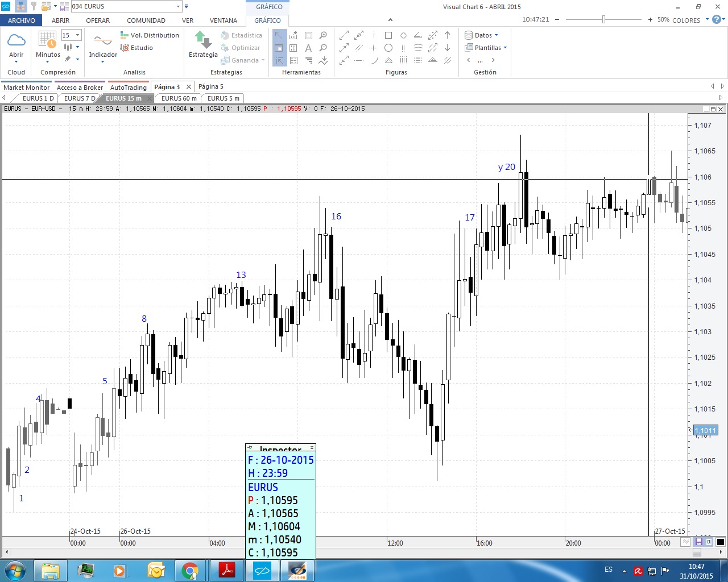728x582 pixels.
Task: Toggle the bar chart pin tool
Action: [293, 35]
